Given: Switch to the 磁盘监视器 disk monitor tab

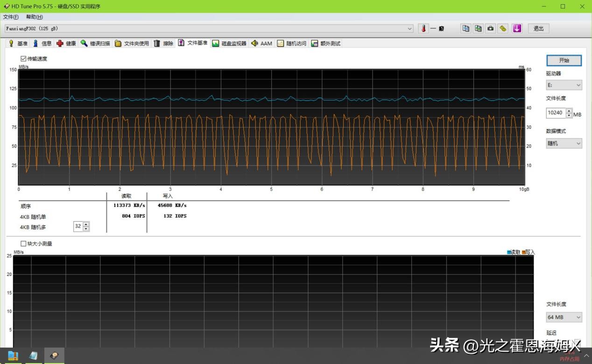Looking at the screenshot, I should click(x=229, y=43).
